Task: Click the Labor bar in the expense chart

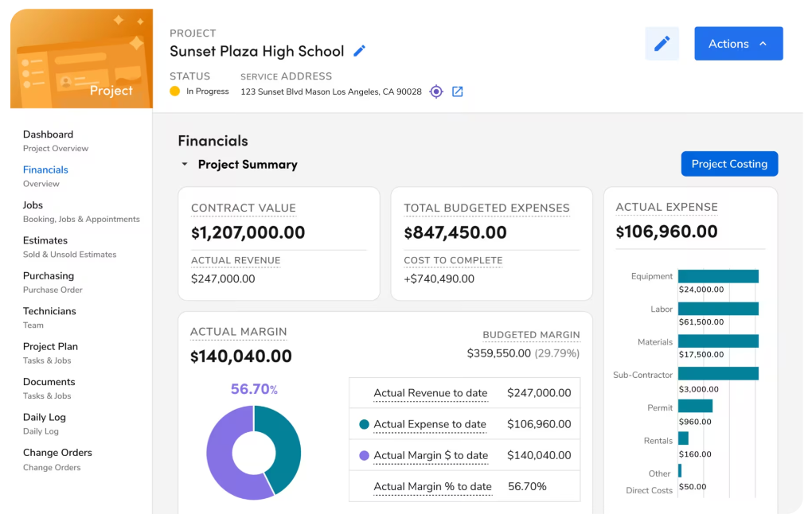Action: (718, 309)
